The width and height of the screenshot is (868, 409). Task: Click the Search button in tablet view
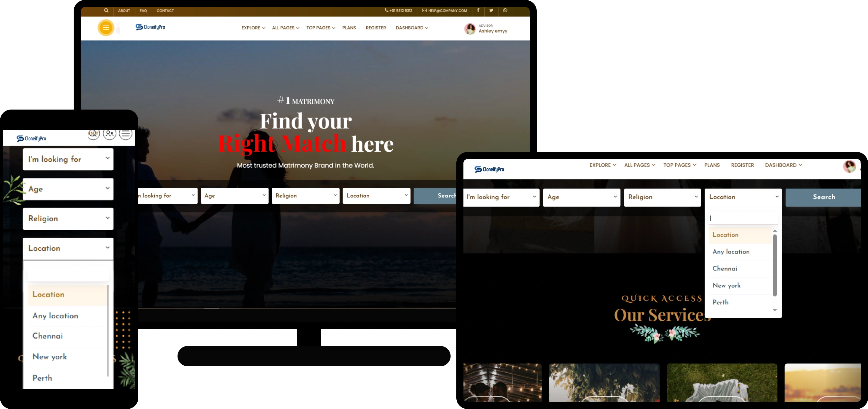(x=824, y=197)
